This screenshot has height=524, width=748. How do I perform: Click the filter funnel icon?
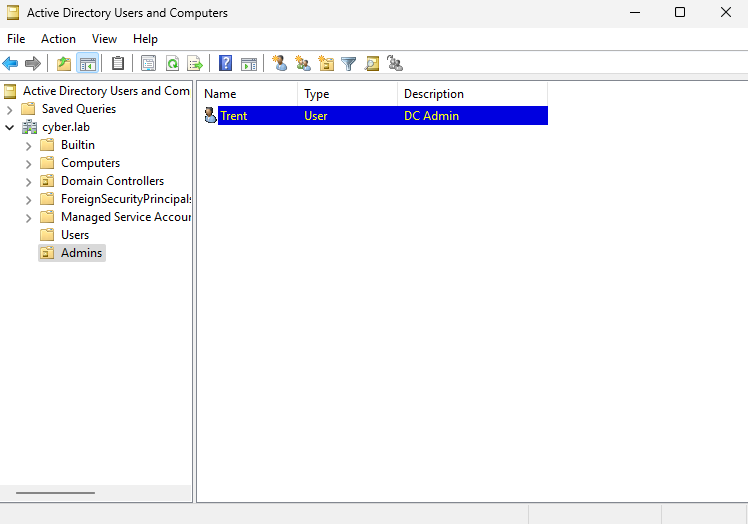click(x=348, y=64)
